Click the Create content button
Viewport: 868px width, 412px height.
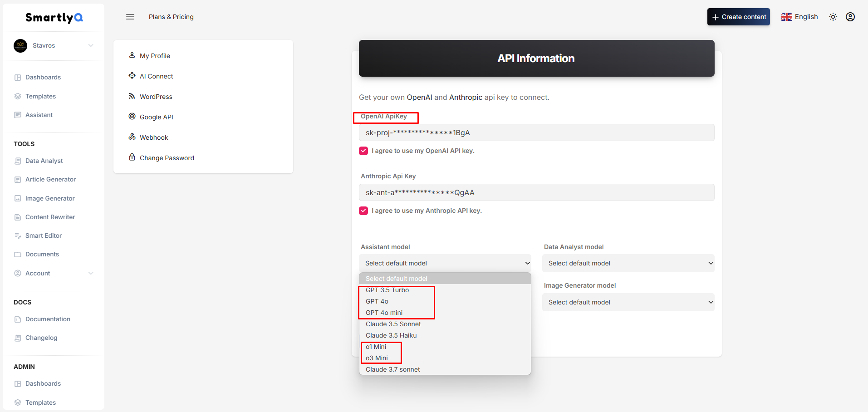pyautogui.click(x=739, y=17)
